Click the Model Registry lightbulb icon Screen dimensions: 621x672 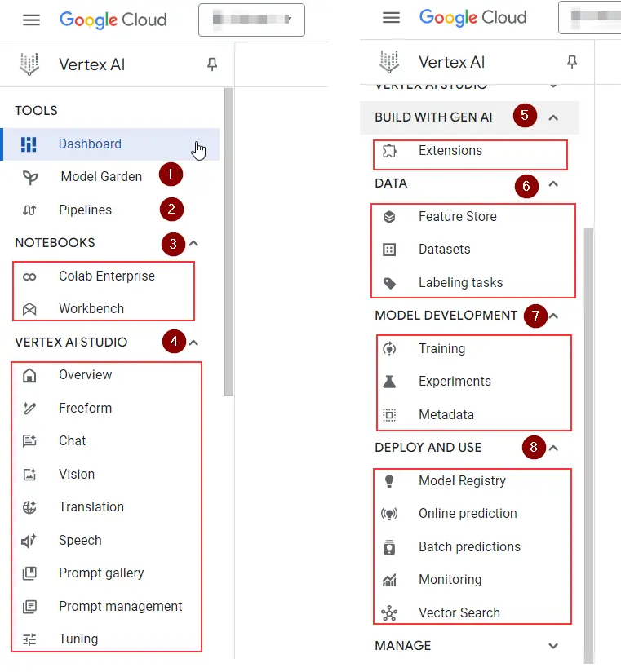click(390, 481)
